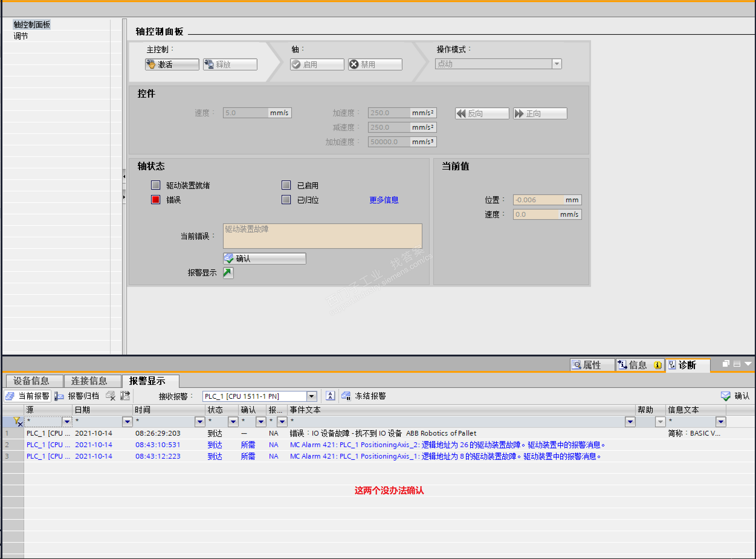The image size is (756, 559).
Task: Click the freeze alarms icon
Action: (x=346, y=396)
